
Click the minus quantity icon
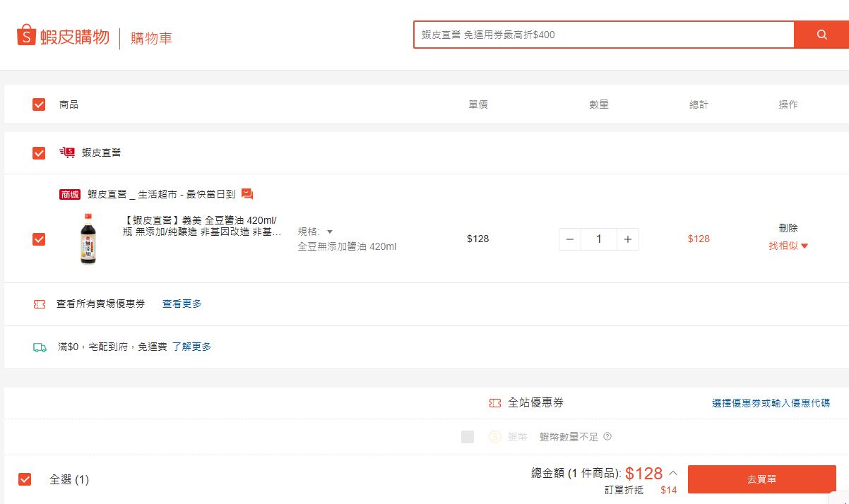pyautogui.click(x=570, y=239)
